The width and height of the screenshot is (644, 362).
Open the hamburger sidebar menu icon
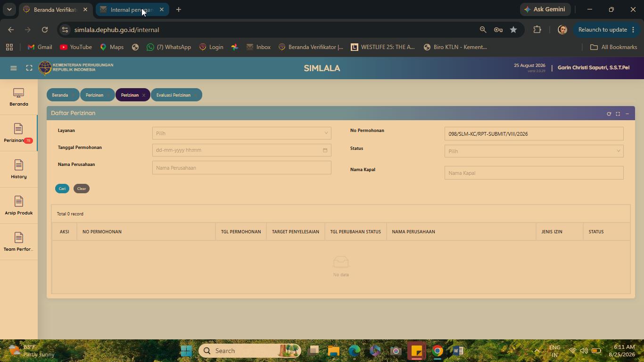(14, 68)
